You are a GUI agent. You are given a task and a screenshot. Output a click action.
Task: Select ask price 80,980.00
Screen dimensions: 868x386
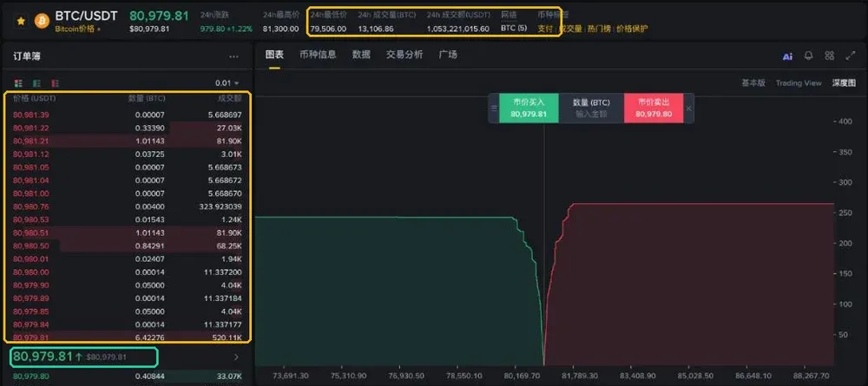click(30, 272)
